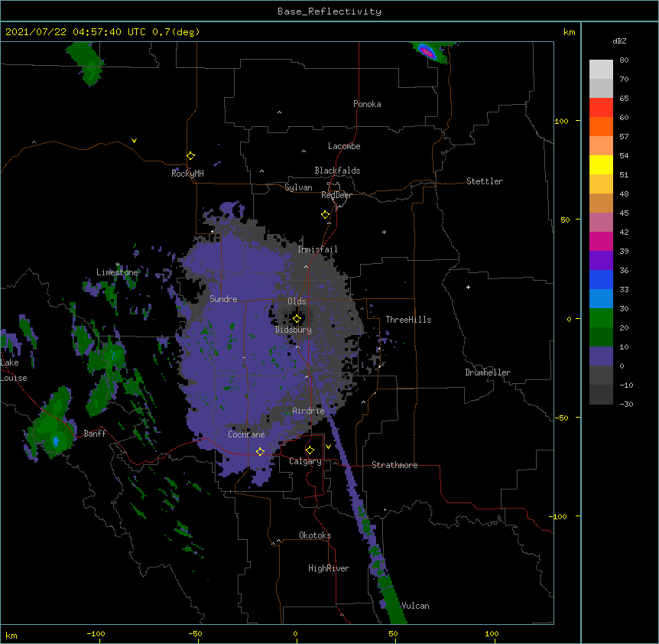Click the Lake Louise label
Viewport: 659px width, 644px height.
(x=14, y=370)
